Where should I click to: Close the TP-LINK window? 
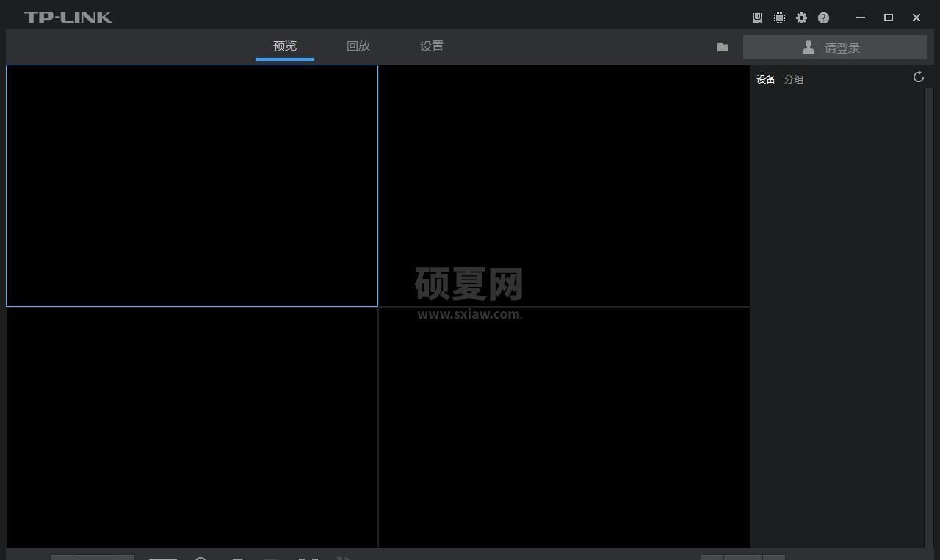916,18
